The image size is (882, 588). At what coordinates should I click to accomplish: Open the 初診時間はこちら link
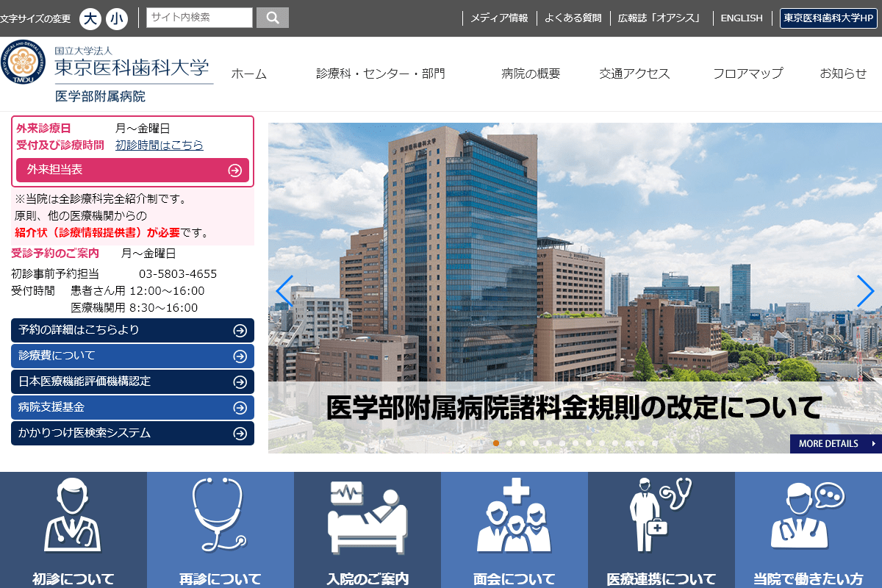click(159, 145)
